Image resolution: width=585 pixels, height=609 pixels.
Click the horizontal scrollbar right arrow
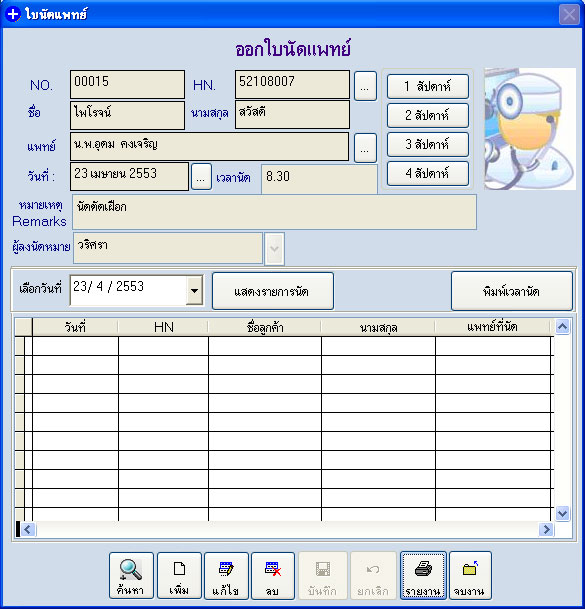547,529
